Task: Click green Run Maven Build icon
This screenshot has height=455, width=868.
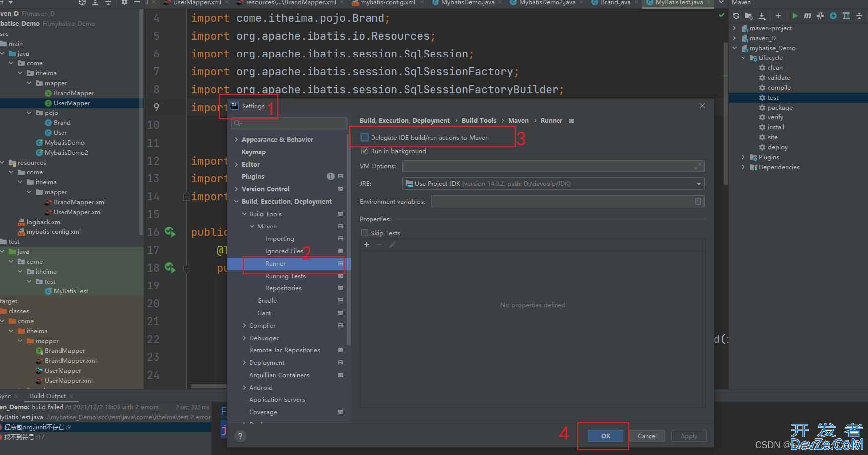Action: click(x=795, y=16)
